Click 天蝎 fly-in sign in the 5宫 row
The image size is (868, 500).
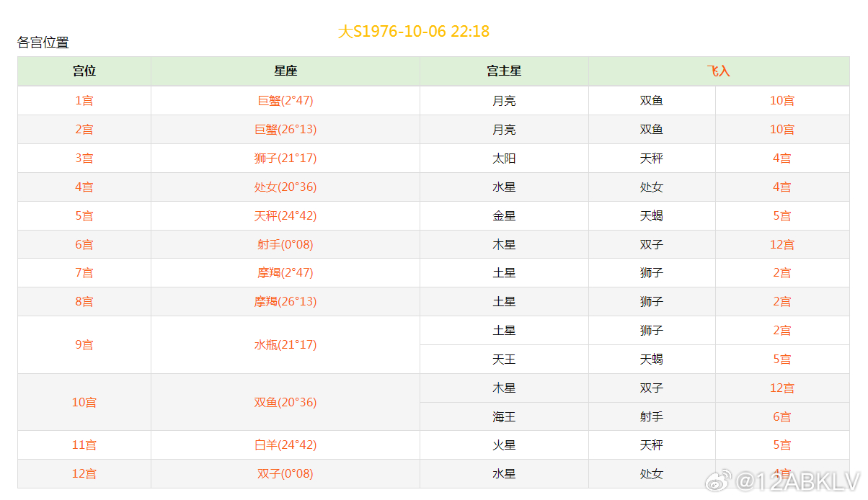click(x=652, y=216)
